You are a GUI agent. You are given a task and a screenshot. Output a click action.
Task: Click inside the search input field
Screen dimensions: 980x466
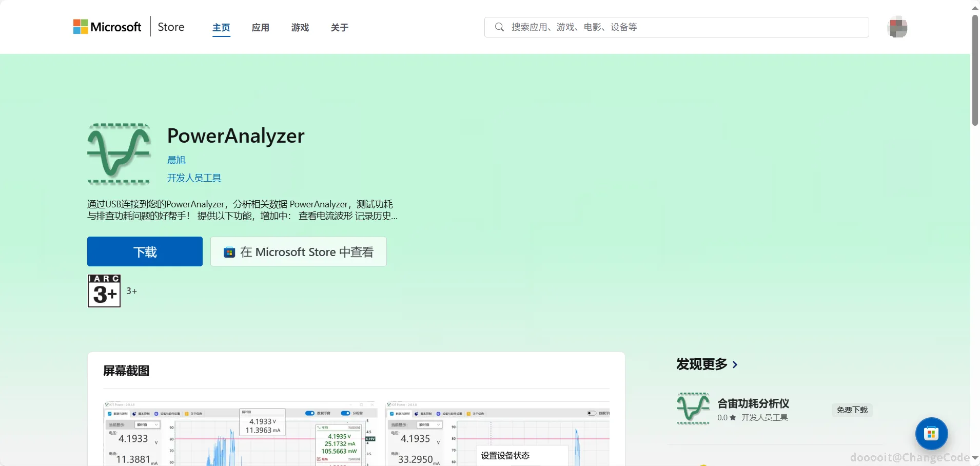pos(616,27)
